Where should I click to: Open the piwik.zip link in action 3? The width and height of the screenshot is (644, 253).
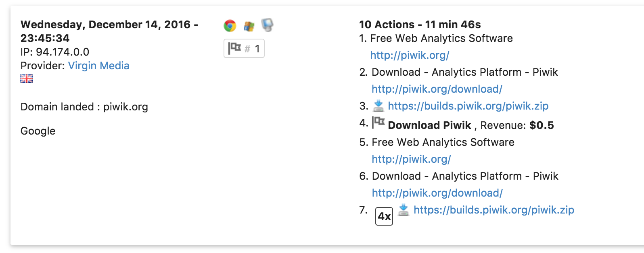pos(468,106)
